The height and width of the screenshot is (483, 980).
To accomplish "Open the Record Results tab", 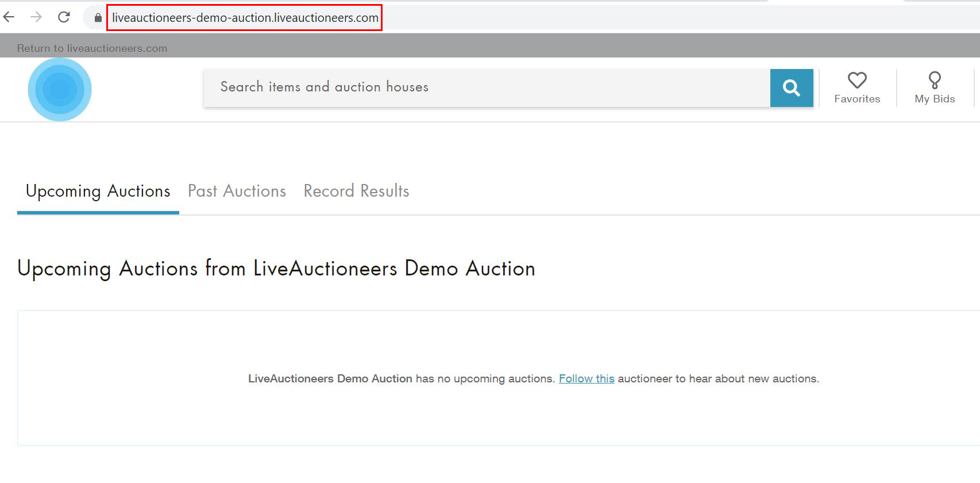I will click(x=356, y=191).
